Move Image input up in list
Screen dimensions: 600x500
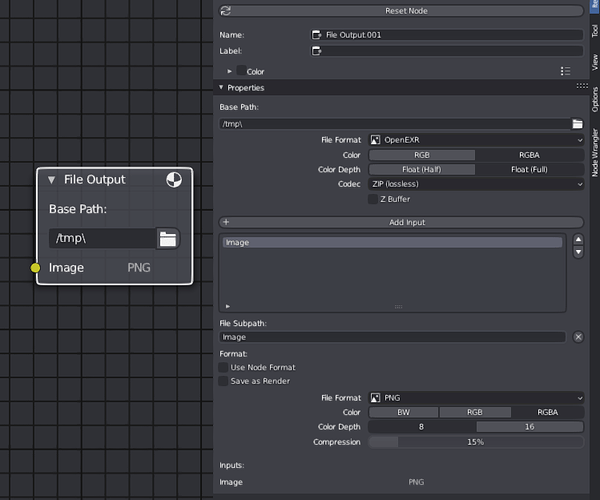point(578,239)
